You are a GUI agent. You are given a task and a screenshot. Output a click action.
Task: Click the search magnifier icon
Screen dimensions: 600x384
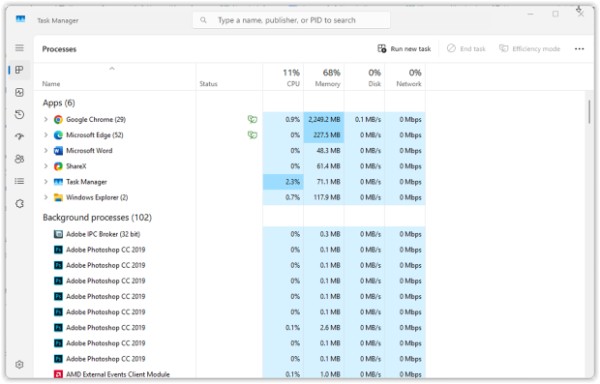[x=204, y=20]
